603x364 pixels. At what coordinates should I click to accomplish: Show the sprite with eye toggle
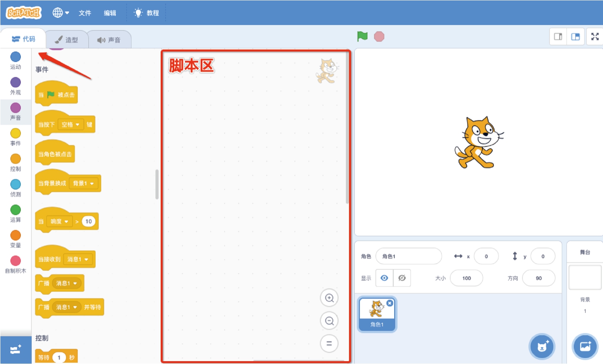point(384,278)
